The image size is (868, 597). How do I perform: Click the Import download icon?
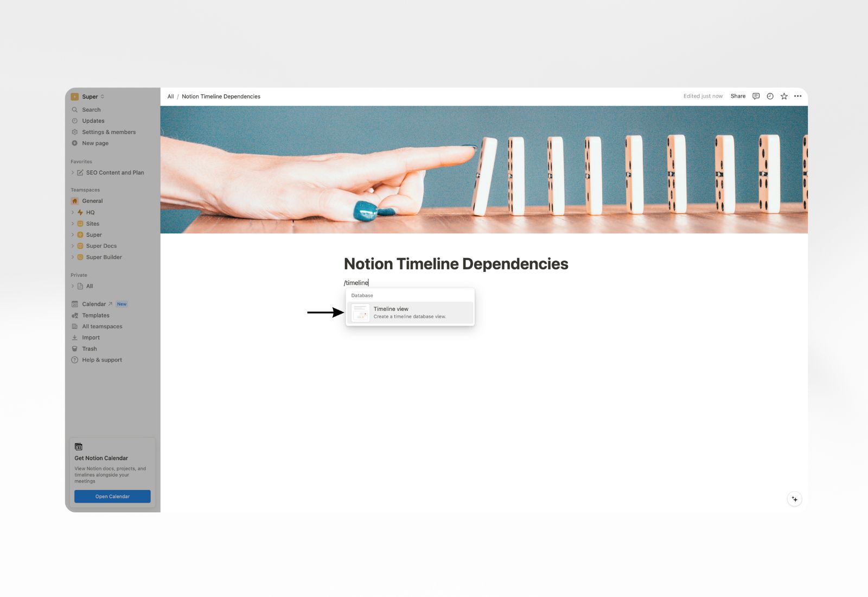coord(75,338)
